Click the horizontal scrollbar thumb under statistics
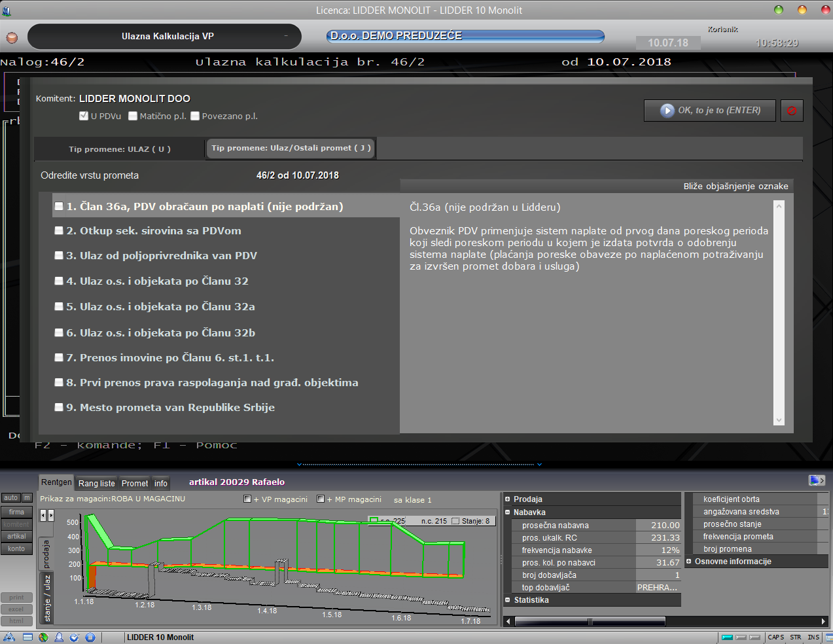Viewport: 833px width, 644px height. 590,621
